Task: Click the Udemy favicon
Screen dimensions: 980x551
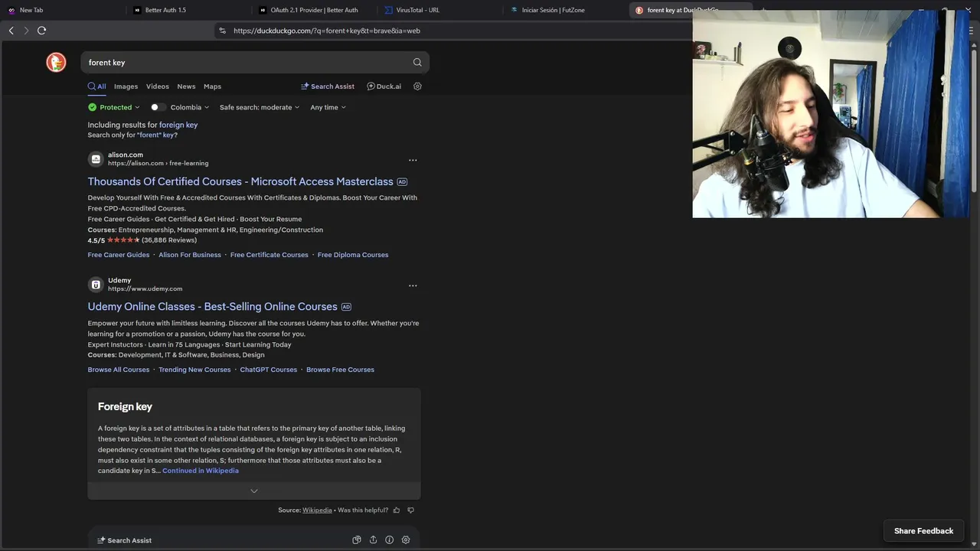Action: [96, 285]
